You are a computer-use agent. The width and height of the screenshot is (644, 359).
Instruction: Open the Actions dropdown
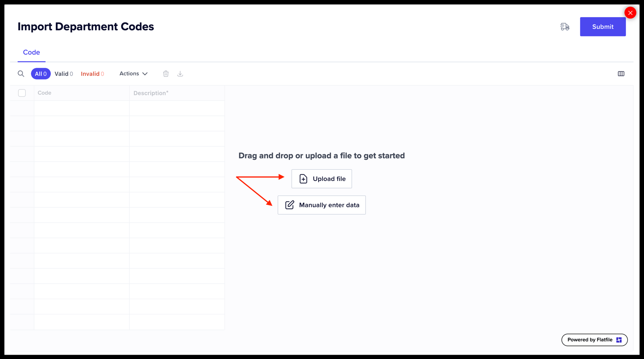pyautogui.click(x=133, y=73)
